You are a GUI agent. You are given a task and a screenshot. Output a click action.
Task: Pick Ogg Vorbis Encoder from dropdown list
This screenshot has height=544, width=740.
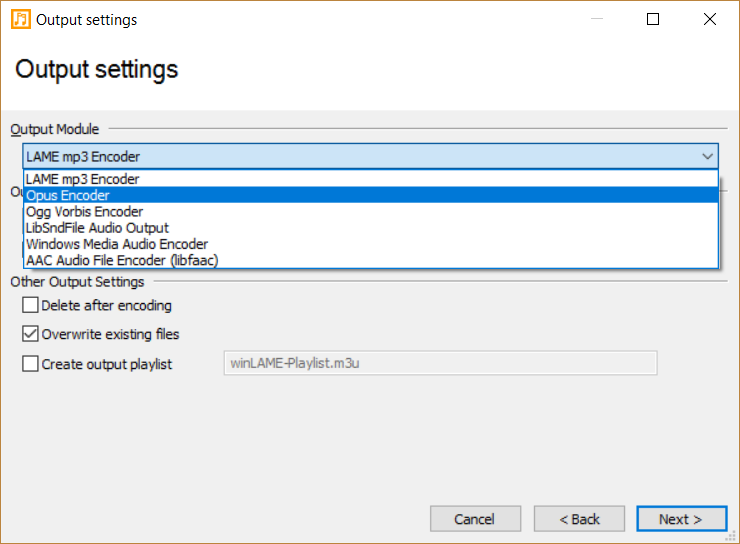pos(371,211)
